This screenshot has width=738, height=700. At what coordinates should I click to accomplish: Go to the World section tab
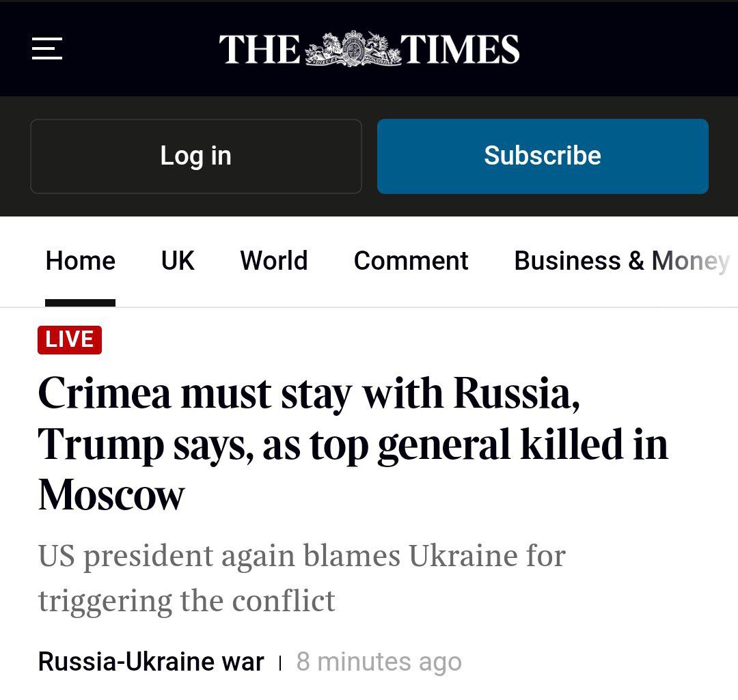coord(274,261)
